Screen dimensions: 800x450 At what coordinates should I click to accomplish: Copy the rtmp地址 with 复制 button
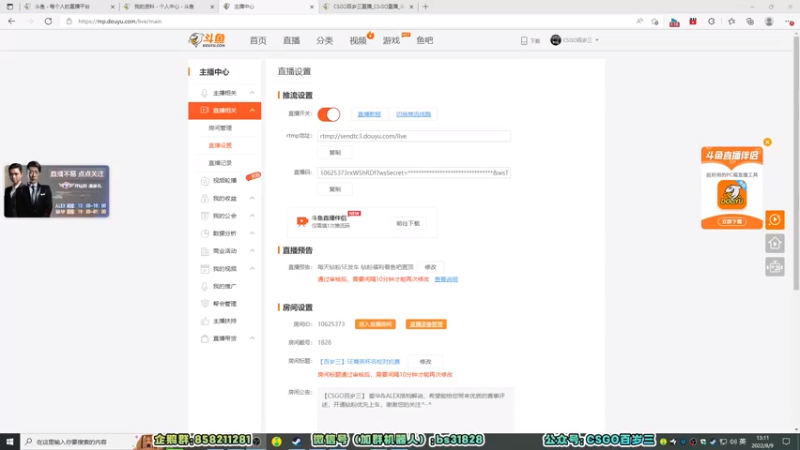pos(335,153)
